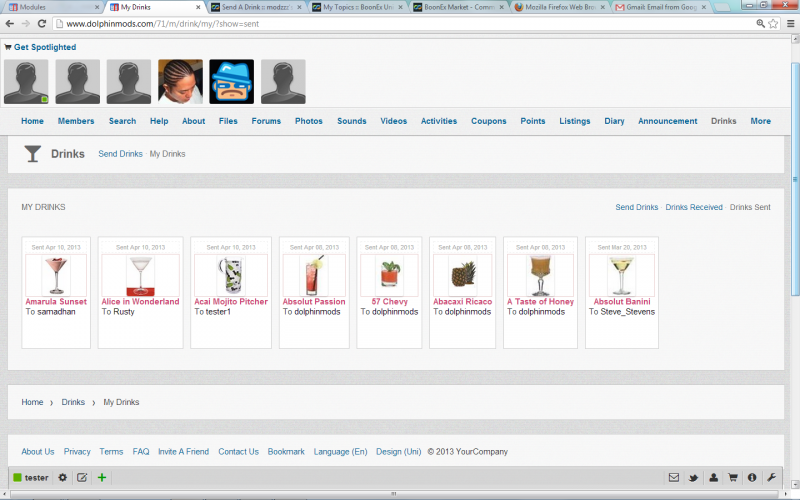The image size is (800, 500).
Task: Open the Chrome menu icon
Action: (x=790, y=23)
